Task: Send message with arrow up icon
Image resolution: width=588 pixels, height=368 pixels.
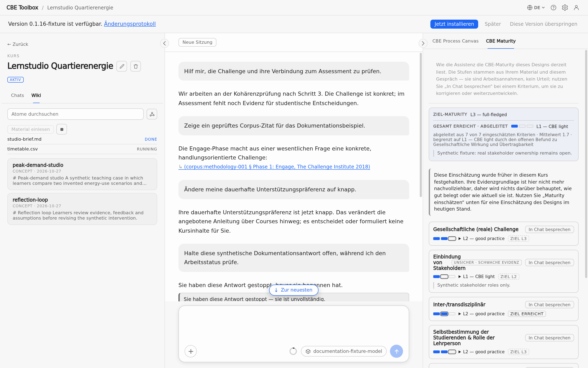Action: pos(396,351)
